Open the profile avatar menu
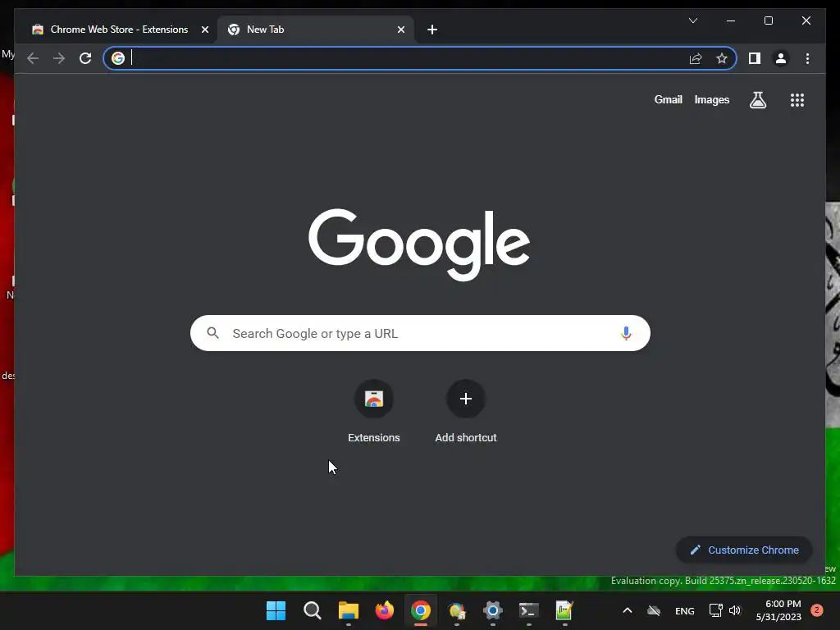Screen dimensions: 840x630 tap(781, 58)
